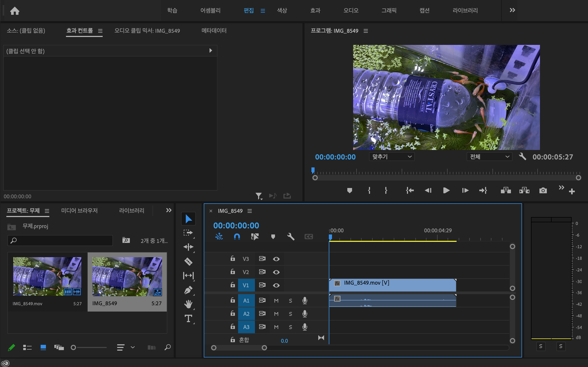
Task: Open IMG_8549 sequence panel menu
Action: coord(250,211)
